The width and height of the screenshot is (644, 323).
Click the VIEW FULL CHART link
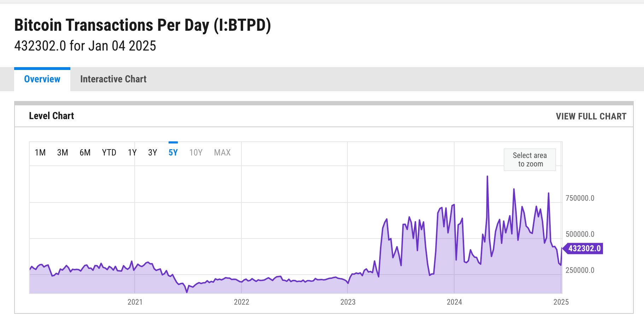[591, 116]
